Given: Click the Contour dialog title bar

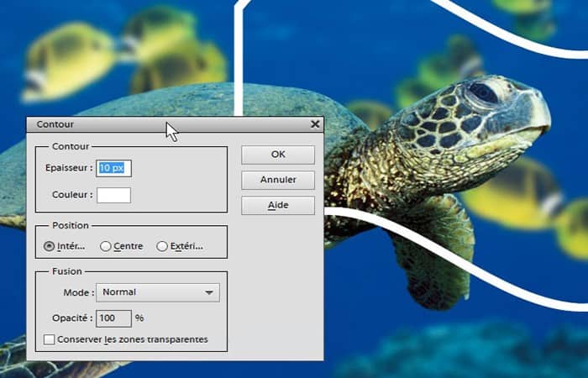Looking at the screenshot, I should click(175, 124).
